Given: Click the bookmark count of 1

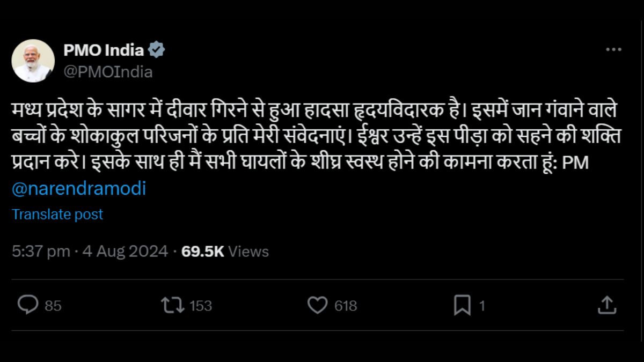Looking at the screenshot, I should click(x=482, y=306).
